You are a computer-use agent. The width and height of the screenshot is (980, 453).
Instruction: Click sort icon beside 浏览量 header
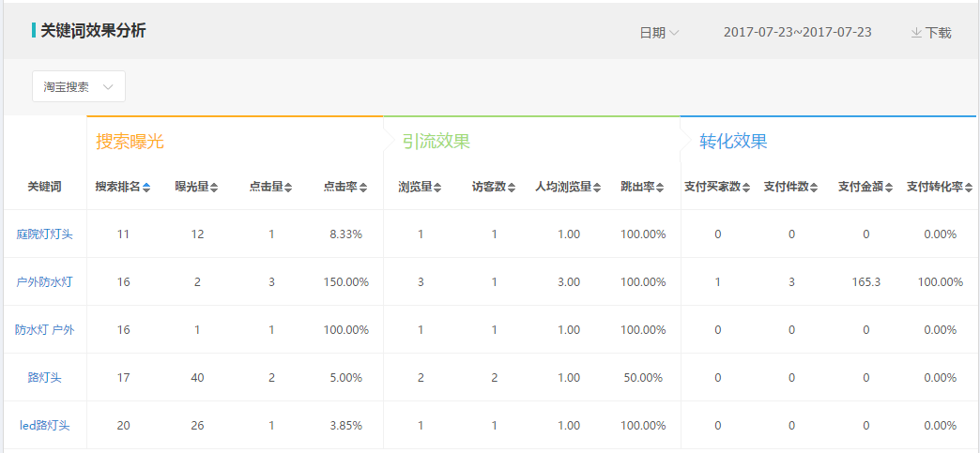point(437,188)
